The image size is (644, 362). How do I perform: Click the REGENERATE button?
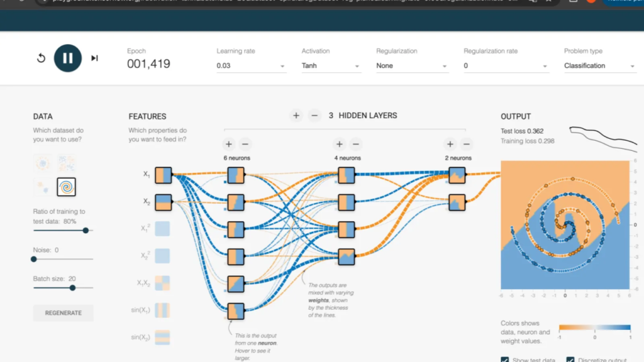pos(64,313)
